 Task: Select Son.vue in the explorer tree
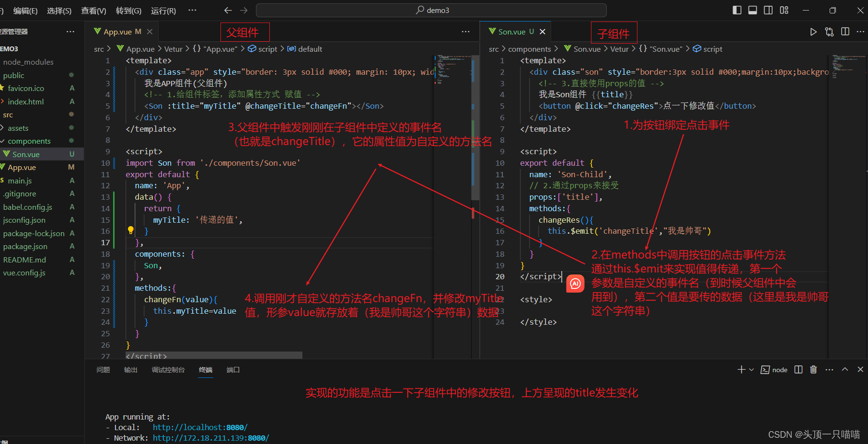[26, 154]
